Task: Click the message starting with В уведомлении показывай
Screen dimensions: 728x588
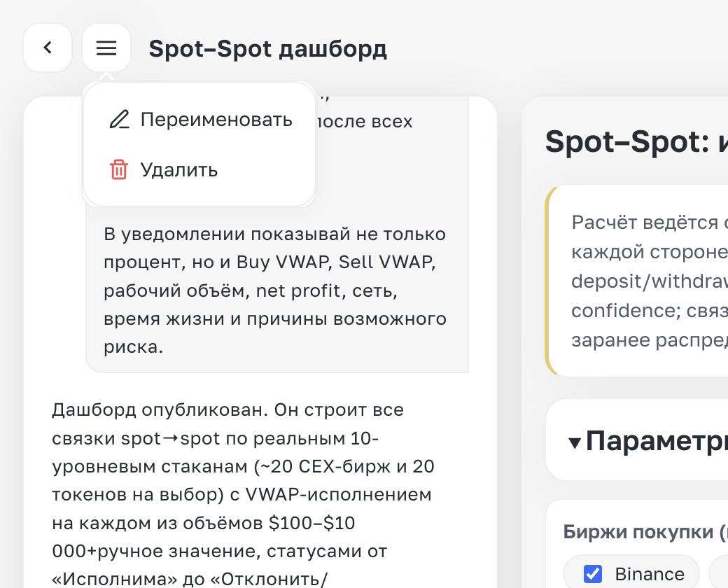Action: [x=275, y=290]
